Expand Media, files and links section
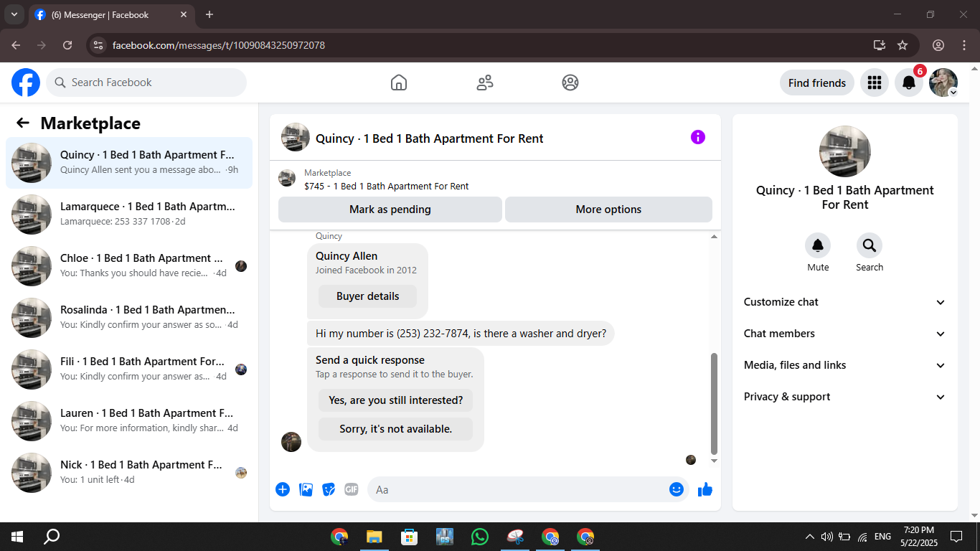980x551 pixels. pos(845,365)
